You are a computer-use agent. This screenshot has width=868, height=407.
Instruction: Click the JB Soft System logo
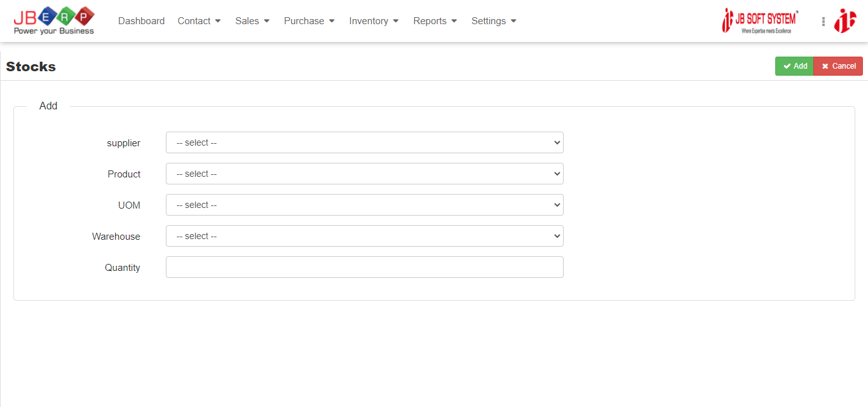[x=760, y=21]
